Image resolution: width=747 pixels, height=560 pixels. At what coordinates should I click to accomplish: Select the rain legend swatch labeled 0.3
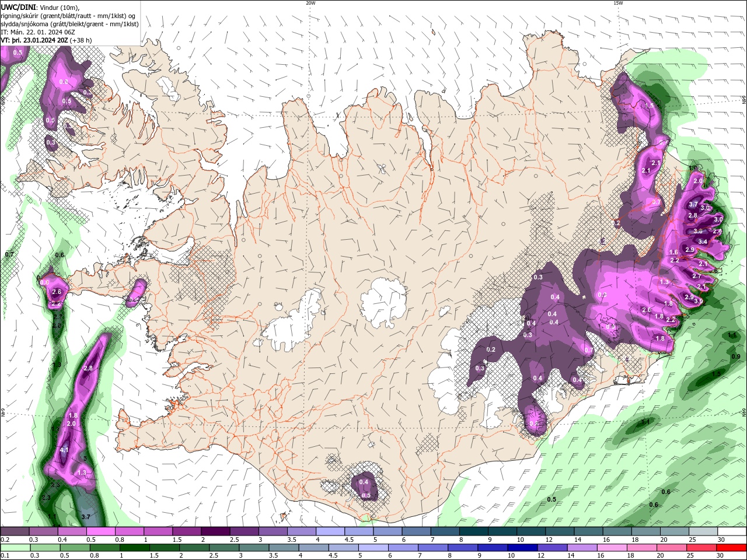pos(44,548)
